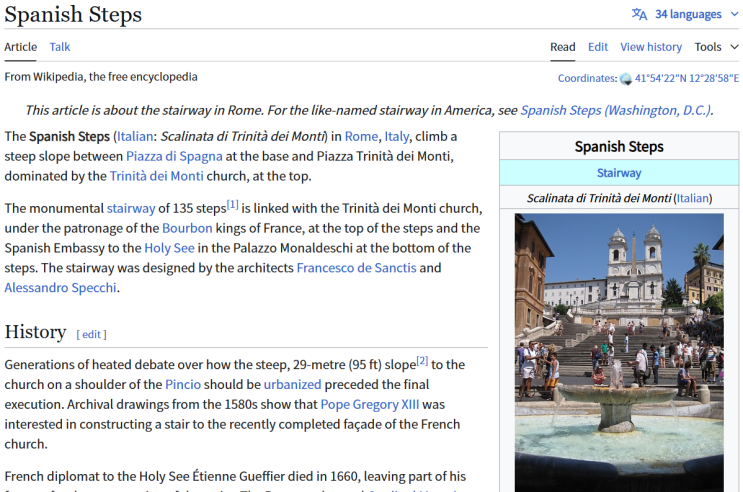743x492 pixels.
Task: Open footnote reference [2]
Action: click(422, 361)
